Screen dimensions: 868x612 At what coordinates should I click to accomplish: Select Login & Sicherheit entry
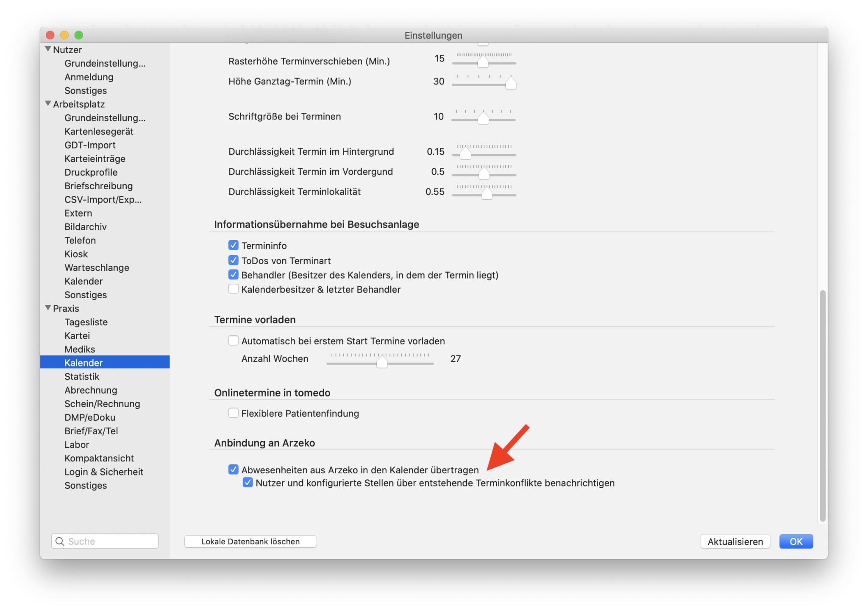pos(104,471)
